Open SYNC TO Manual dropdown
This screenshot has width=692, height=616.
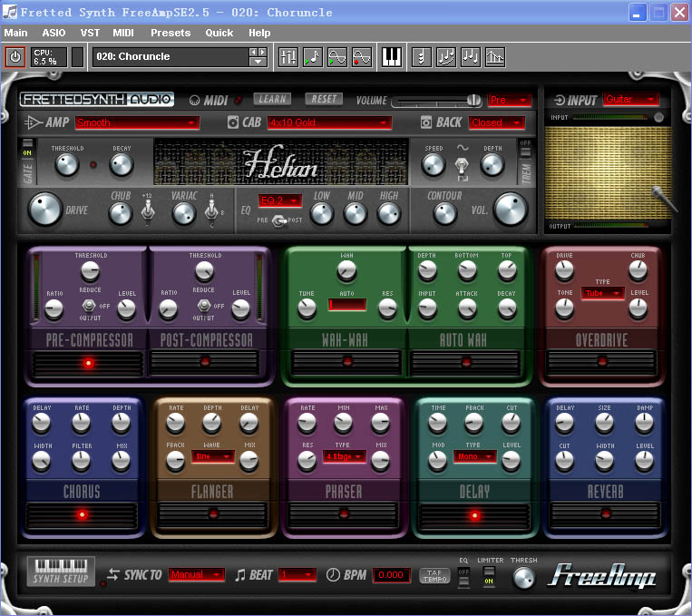197,575
